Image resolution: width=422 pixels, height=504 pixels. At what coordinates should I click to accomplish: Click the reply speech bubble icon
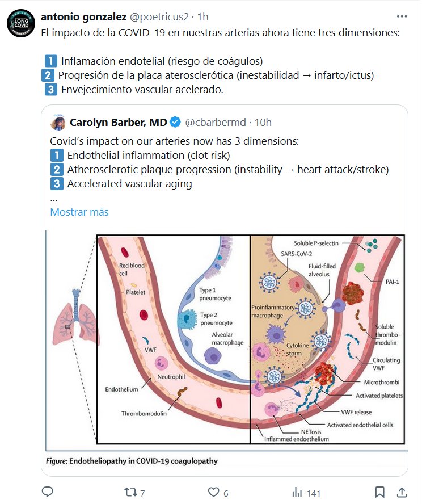pyautogui.click(x=48, y=492)
